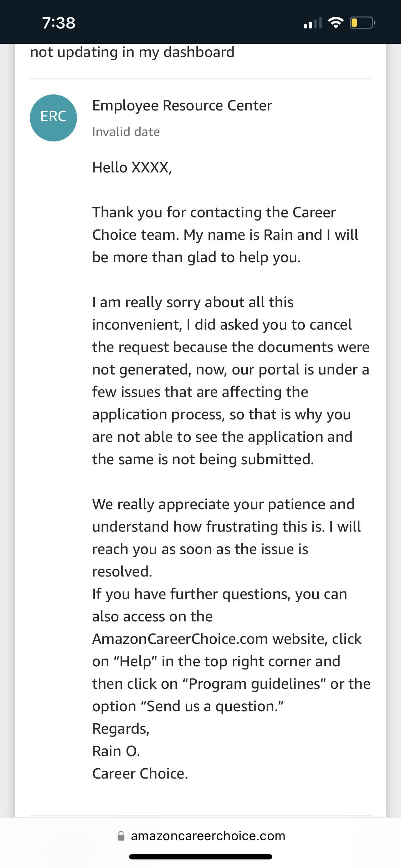
Task: Tap the battery indicator icon
Action: [362, 23]
